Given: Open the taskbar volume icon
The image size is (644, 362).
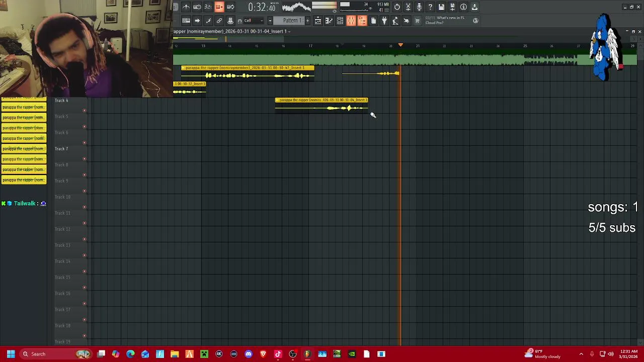Looking at the screenshot, I should 611,354.
